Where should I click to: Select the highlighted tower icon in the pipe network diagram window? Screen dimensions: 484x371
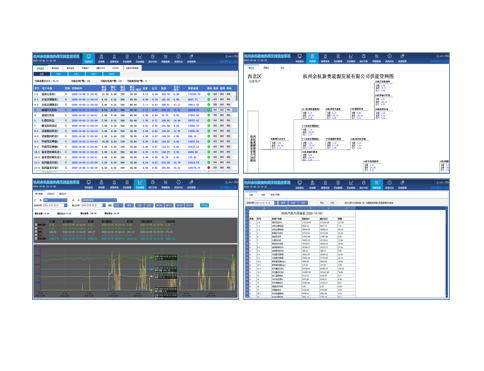[312, 58]
